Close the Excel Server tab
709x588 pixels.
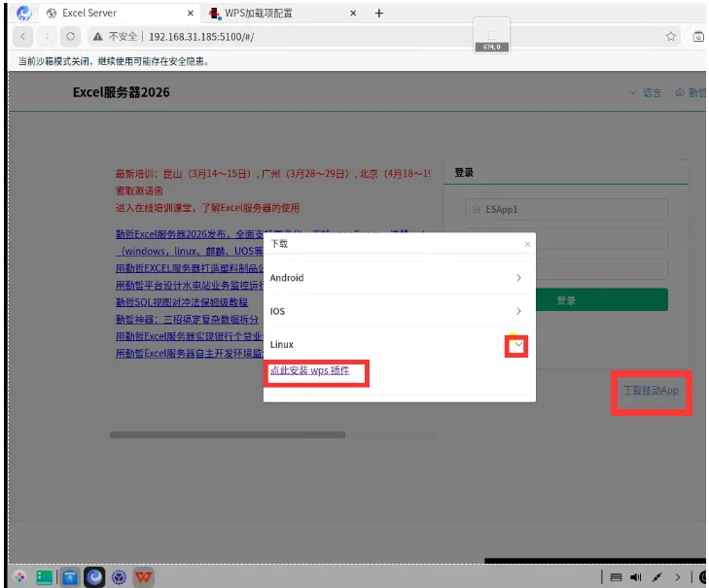point(191,13)
